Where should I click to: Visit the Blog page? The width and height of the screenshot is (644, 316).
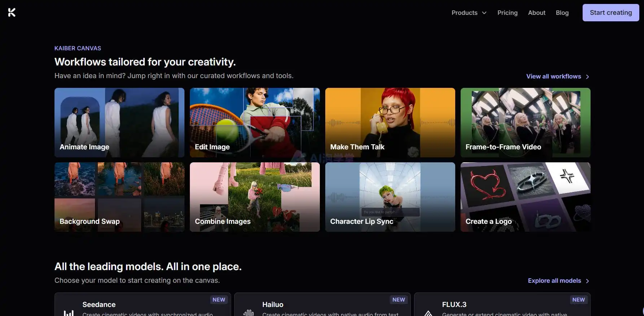click(562, 13)
